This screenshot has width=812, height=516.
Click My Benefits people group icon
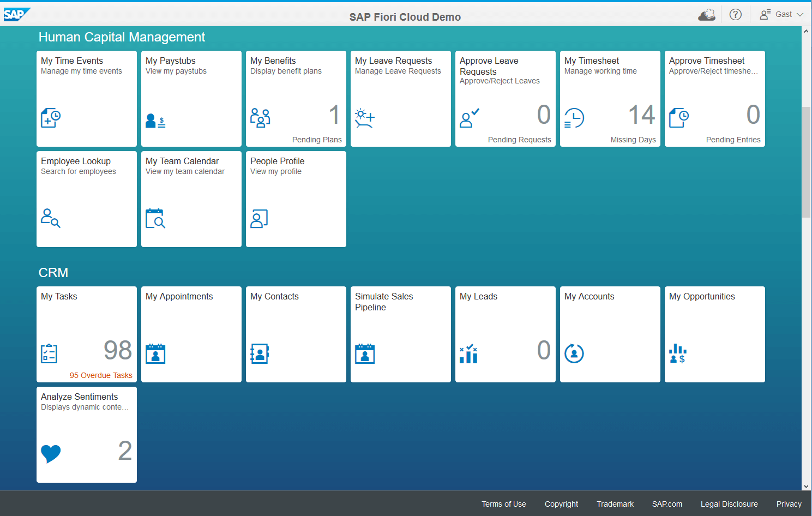tap(260, 118)
